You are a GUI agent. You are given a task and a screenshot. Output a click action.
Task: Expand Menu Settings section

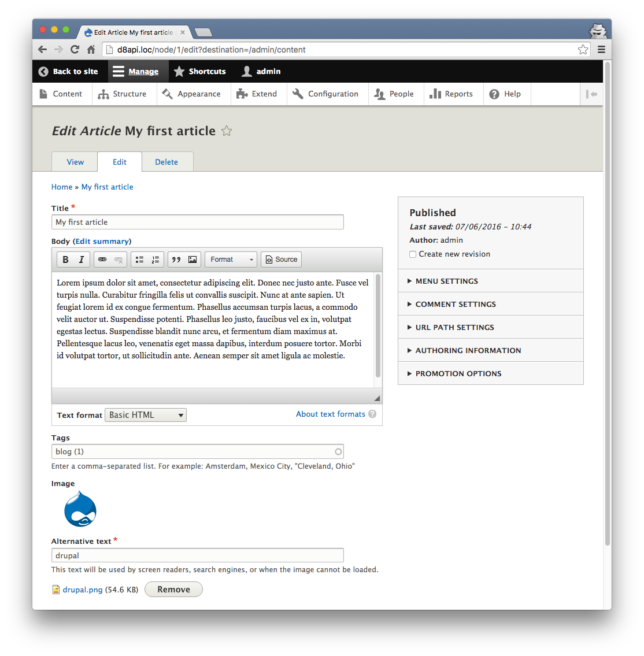click(x=490, y=281)
